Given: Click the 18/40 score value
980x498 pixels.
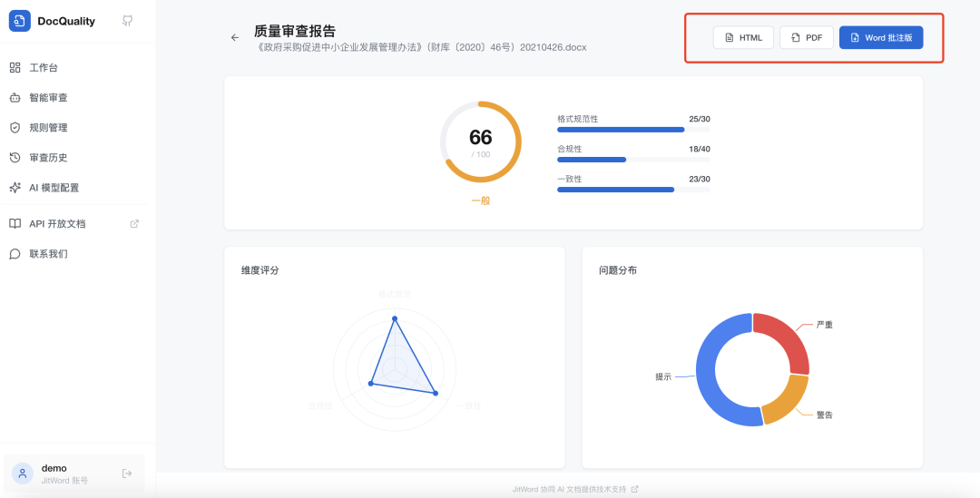Looking at the screenshot, I should point(700,149).
